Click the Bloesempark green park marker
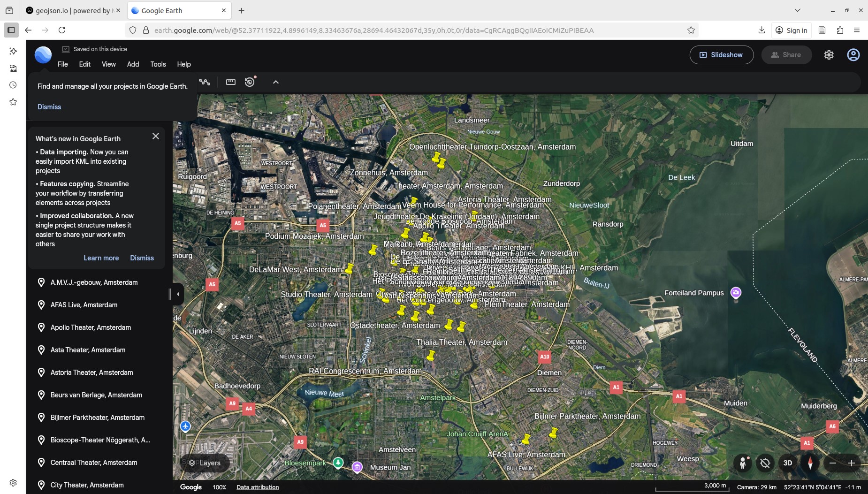This screenshot has width=868, height=494. [x=338, y=463]
